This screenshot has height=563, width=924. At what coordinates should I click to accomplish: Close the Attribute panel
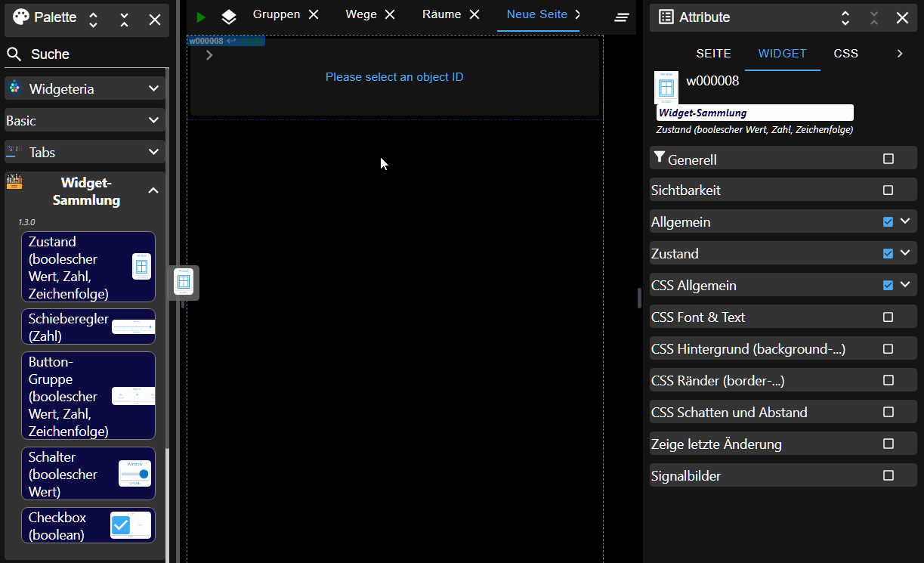point(902,18)
